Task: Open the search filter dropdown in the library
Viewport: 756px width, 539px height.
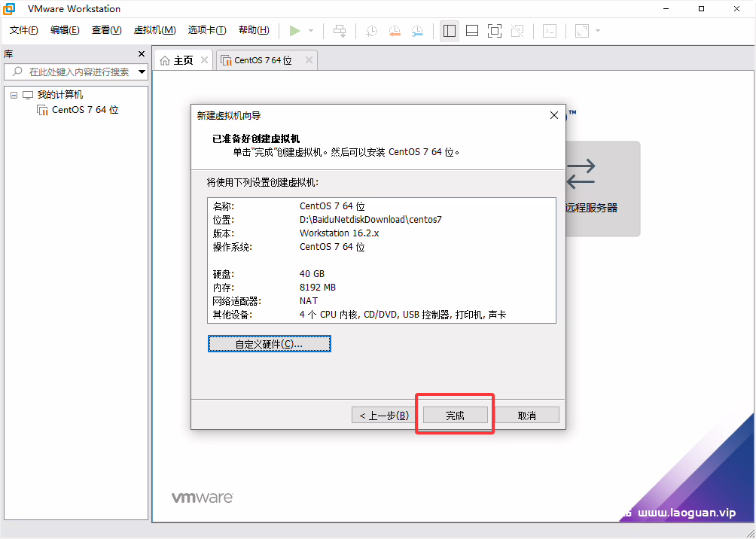Action: coord(140,72)
